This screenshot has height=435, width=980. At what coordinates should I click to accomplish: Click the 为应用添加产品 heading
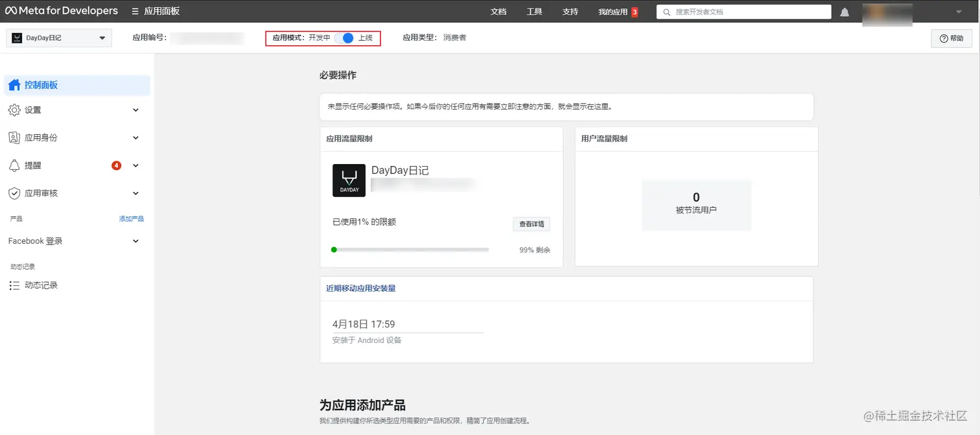(362, 405)
